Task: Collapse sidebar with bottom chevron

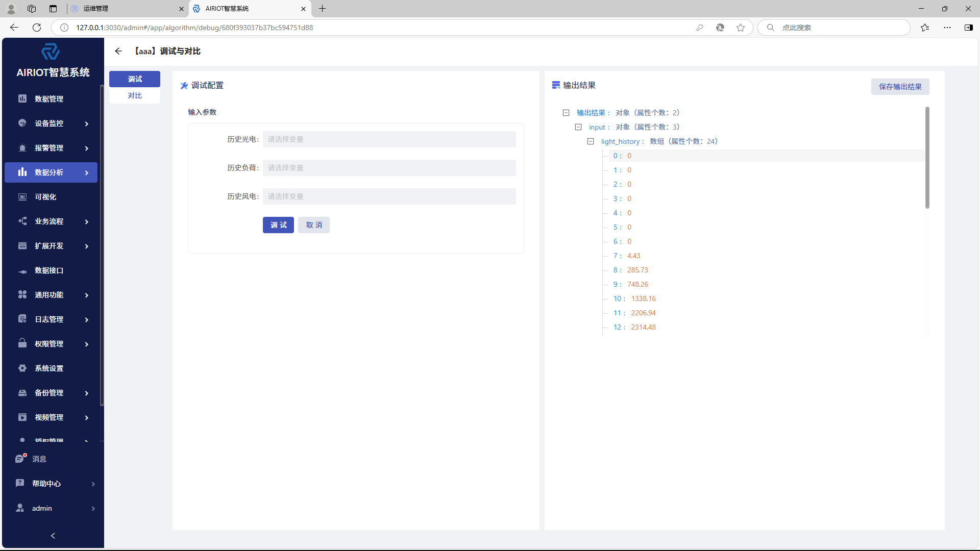Action: (x=53, y=536)
